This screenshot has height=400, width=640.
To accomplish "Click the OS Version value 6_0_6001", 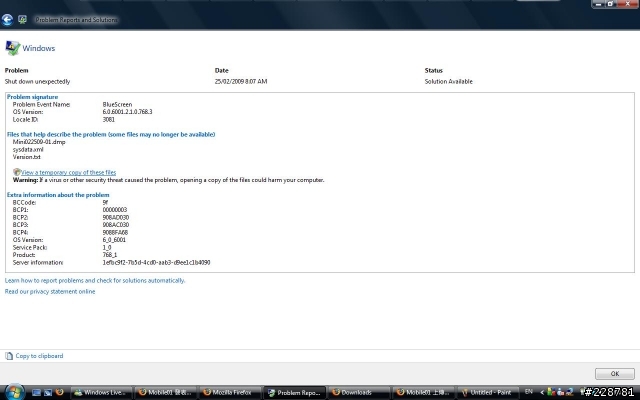I will click(114, 240).
